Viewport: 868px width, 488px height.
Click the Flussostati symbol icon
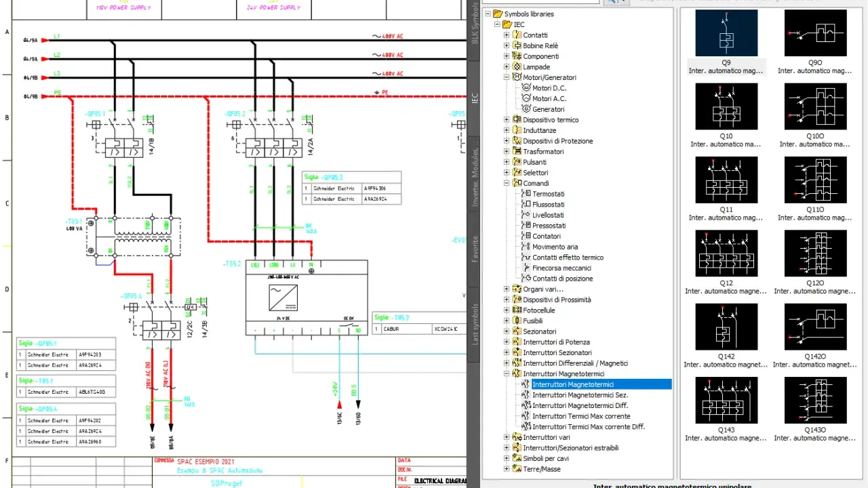(527, 205)
